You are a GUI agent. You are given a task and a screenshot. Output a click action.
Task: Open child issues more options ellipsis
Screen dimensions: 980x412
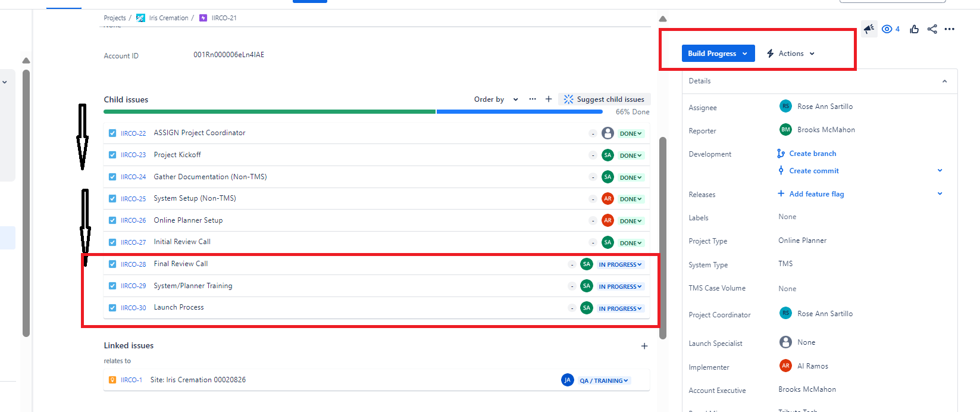(533, 99)
